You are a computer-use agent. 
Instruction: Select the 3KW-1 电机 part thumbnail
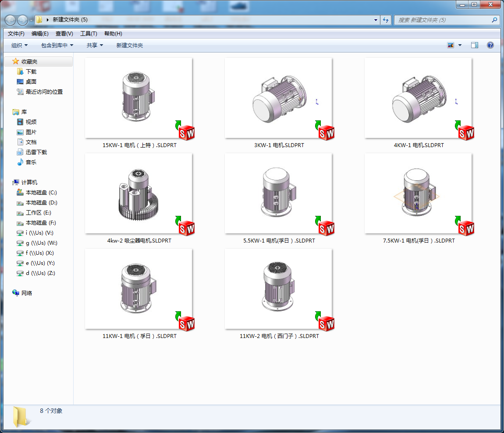tap(278, 98)
